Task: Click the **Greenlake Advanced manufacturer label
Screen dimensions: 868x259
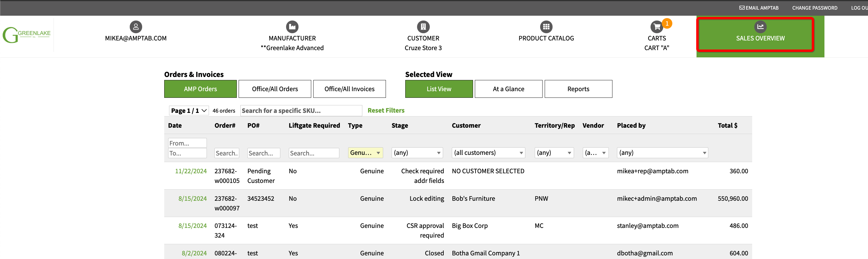Action: [292, 48]
